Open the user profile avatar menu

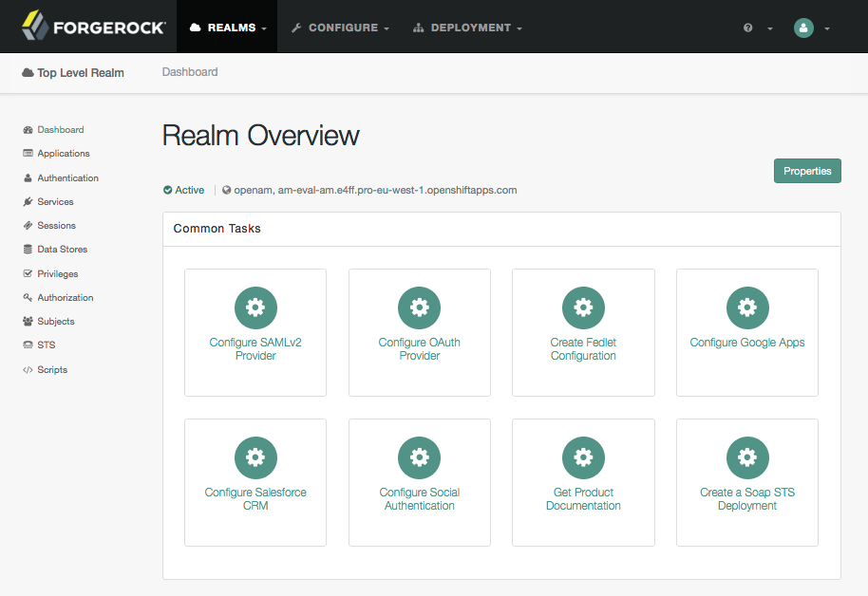812,28
